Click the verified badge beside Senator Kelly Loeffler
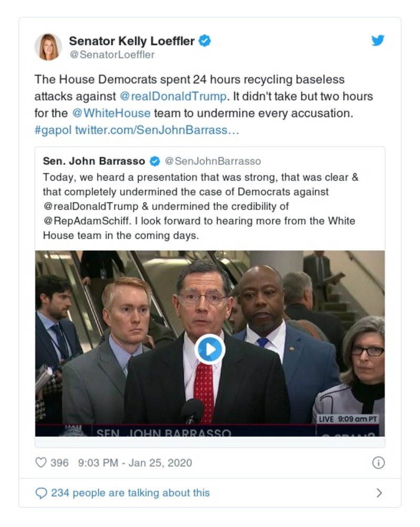Viewport: 420px width, 527px height. 205,41
